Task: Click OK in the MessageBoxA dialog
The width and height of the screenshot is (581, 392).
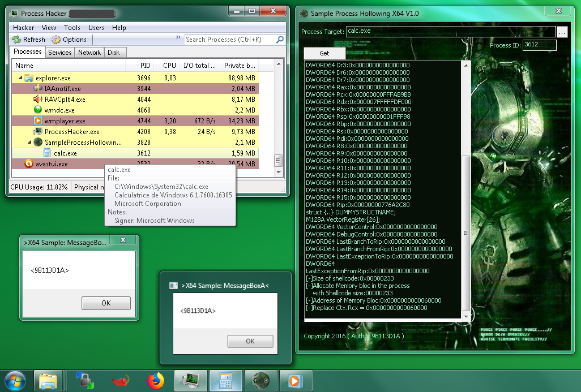Action: point(250,341)
